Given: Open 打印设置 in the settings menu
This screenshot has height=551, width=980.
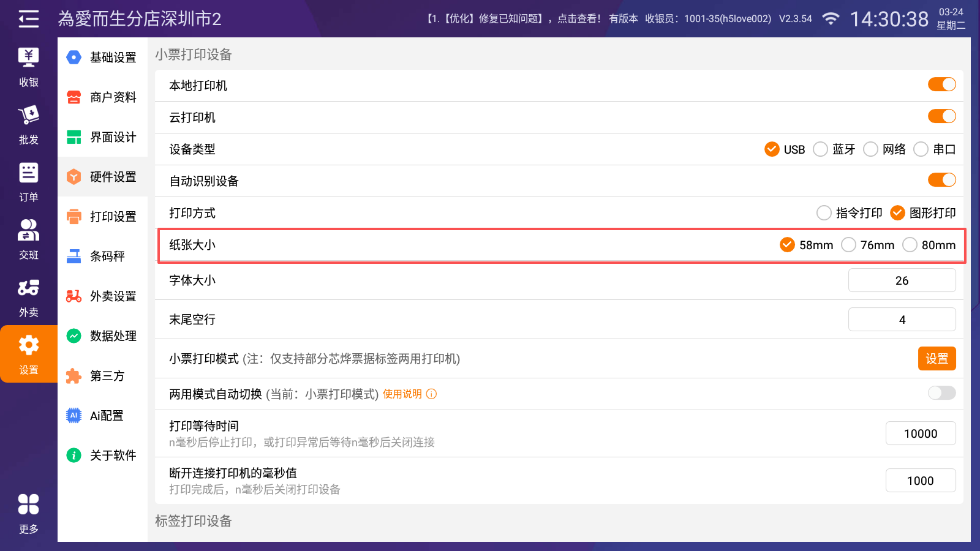Looking at the screenshot, I should click(x=103, y=217).
